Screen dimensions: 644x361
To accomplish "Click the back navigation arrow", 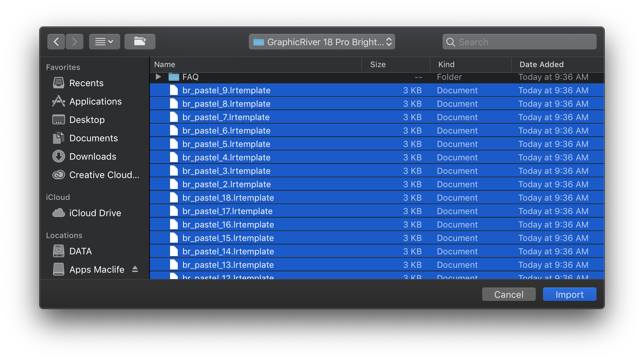I will pos(56,42).
